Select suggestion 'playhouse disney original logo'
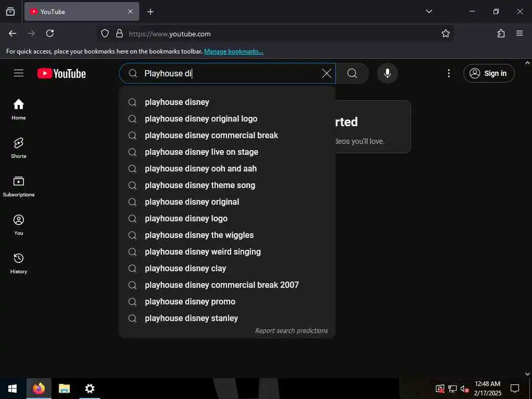 point(228,119)
